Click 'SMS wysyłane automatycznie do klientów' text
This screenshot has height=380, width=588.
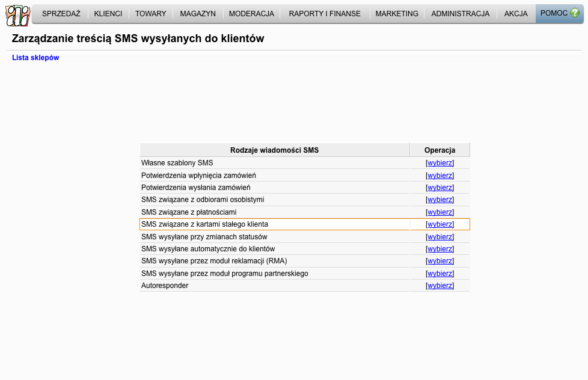point(208,249)
